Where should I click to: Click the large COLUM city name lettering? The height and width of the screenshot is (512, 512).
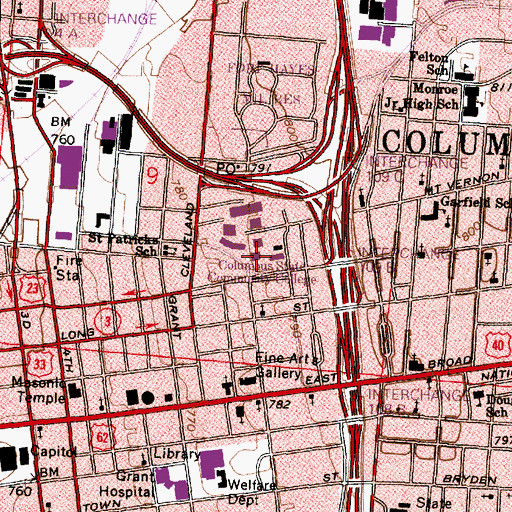pyautogui.click(x=447, y=142)
